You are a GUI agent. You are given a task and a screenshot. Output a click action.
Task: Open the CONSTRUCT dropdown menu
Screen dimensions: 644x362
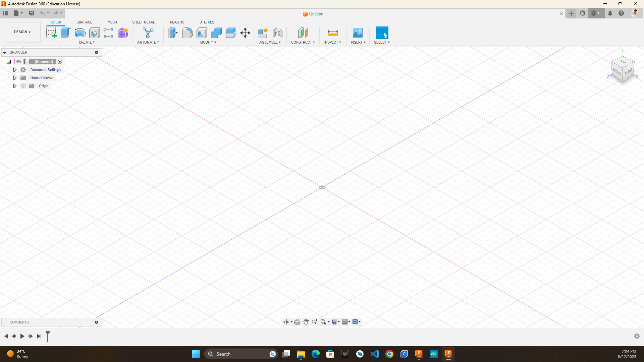303,42
